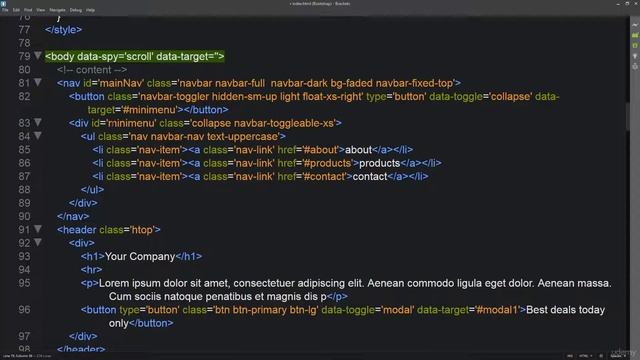Click 'collapse navbar-toggleable-xs' class value

263,123
